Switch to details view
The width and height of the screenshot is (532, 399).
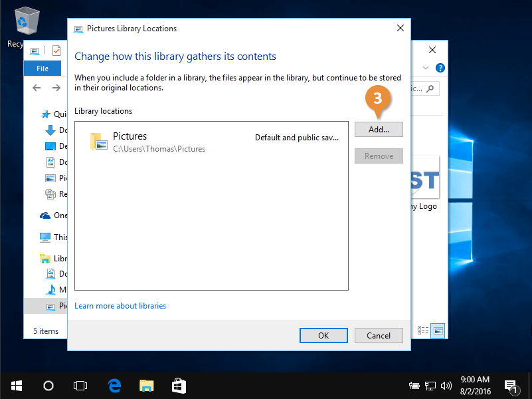tap(423, 331)
